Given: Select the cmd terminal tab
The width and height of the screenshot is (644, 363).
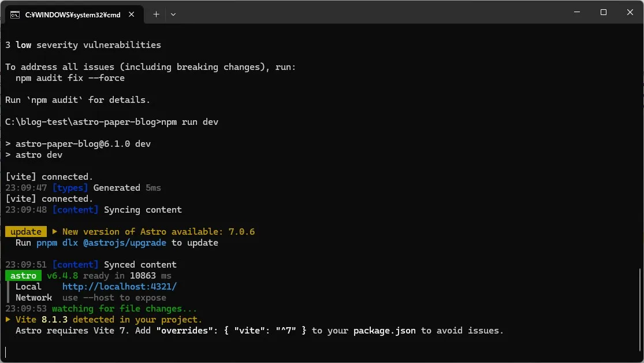Looking at the screenshot, I should 74,14.
